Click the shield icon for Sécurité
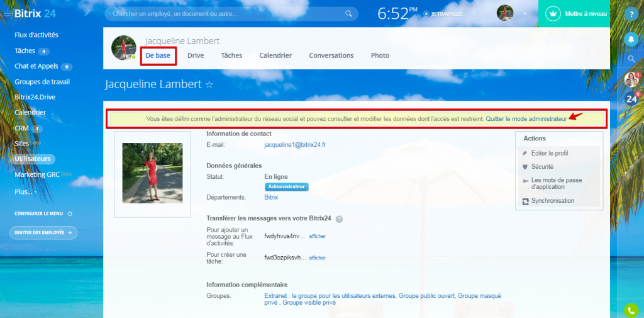This screenshot has width=644, height=318. [x=525, y=167]
